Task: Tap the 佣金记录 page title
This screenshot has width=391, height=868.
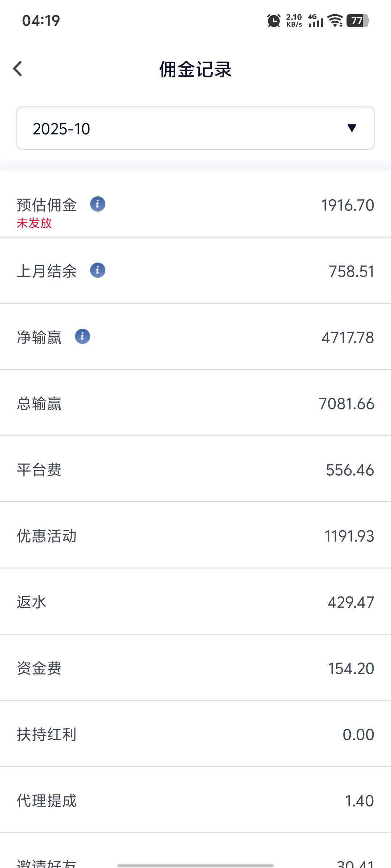Action: pyautogui.click(x=195, y=69)
